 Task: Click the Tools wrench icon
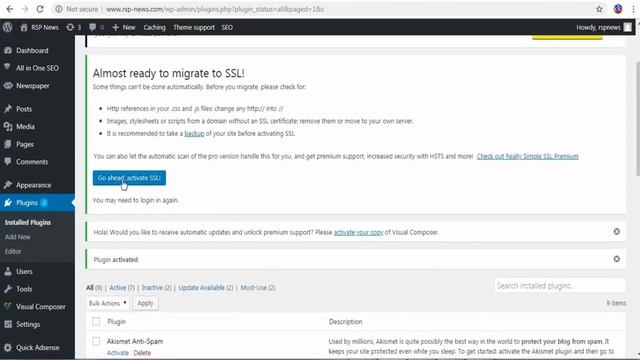pyautogui.click(x=8, y=289)
